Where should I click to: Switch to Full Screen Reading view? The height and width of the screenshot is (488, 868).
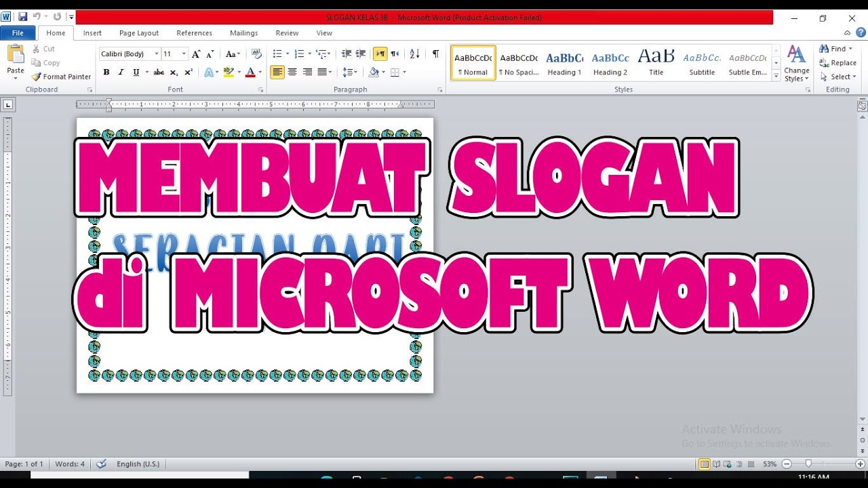716,464
